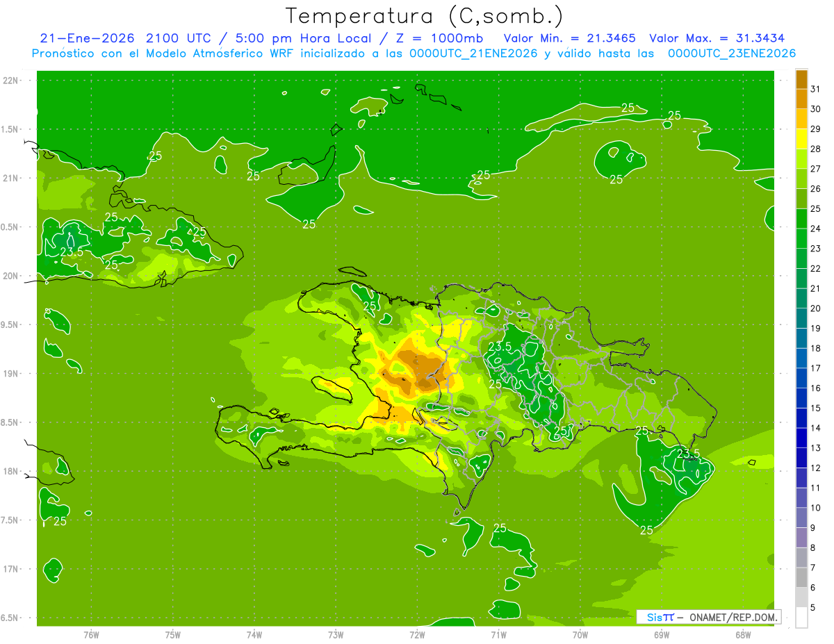Viewport: 834px width, 644px height.
Task: Click the '69W' longitude label
Action: coord(662,634)
